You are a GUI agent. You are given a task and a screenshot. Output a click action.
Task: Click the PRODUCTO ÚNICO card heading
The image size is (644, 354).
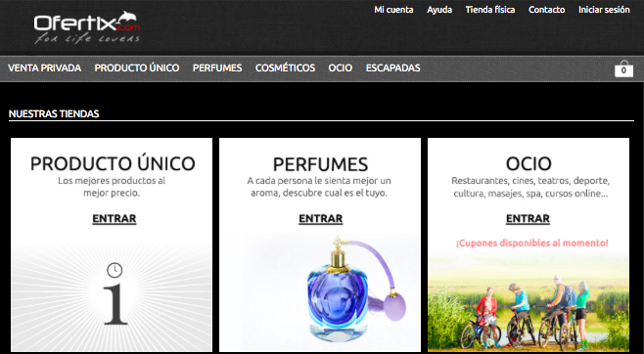tap(113, 163)
